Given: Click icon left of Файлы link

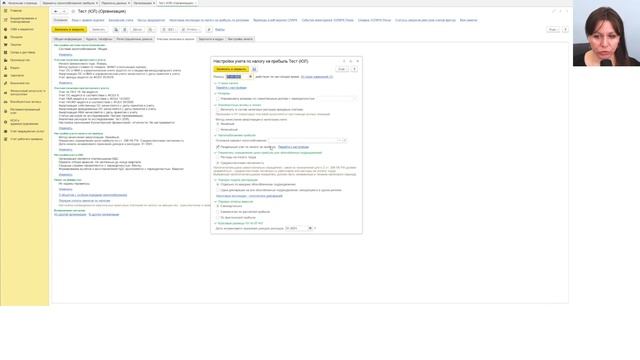Looking at the screenshot, I should [x=209, y=29].
